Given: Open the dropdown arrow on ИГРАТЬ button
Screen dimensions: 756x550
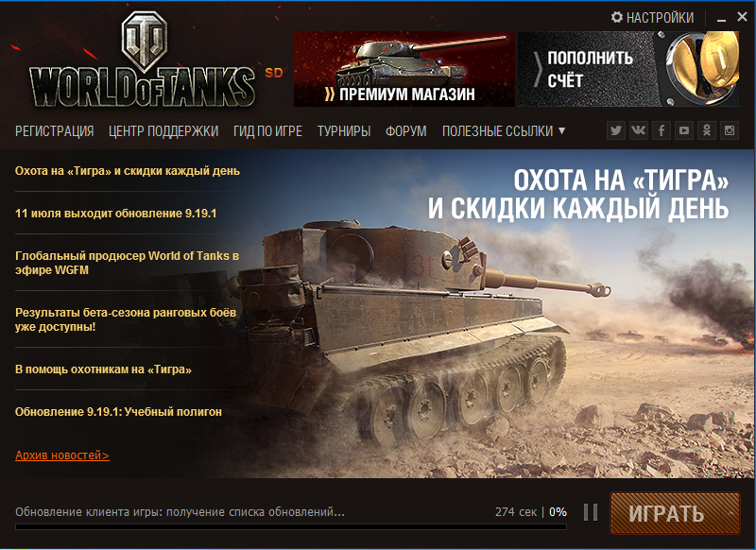Looking at the screenshot, I should (x=731, y=513).
